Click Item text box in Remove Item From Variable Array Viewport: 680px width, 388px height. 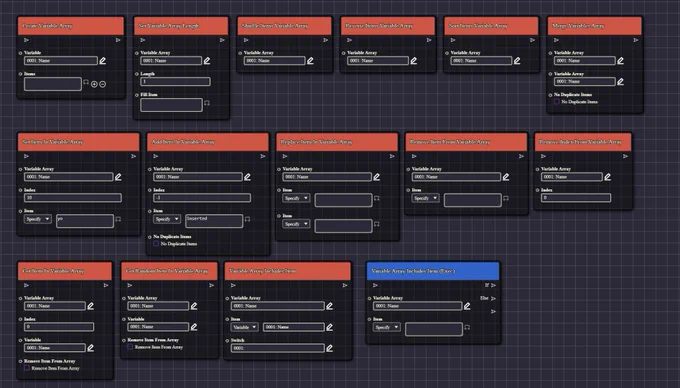(x=473, y=200)
